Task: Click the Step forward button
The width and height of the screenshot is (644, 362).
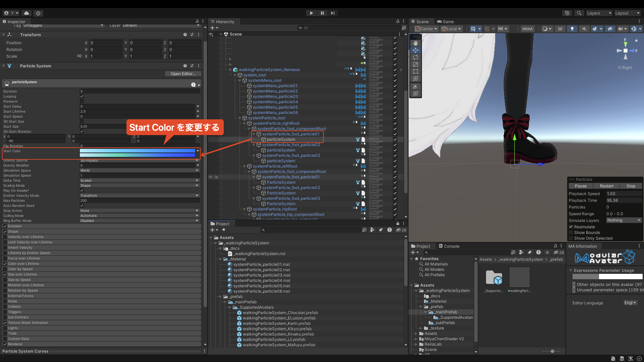Action: click(x=332, y=13)
